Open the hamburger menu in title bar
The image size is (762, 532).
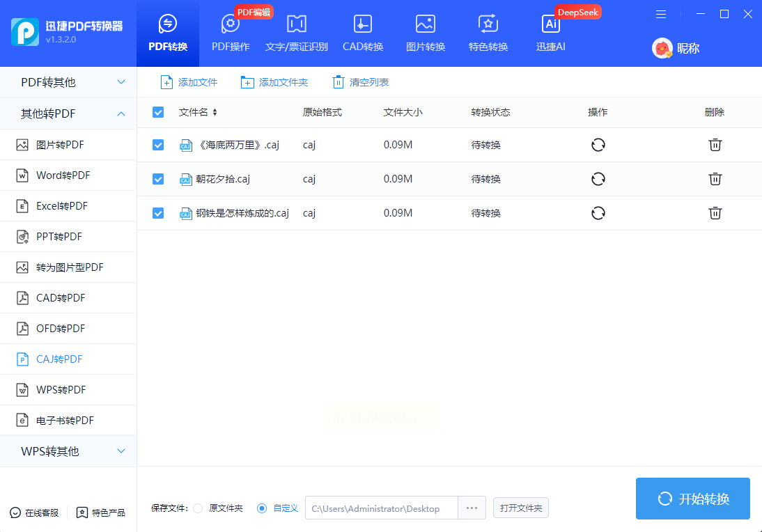(661, 14)
